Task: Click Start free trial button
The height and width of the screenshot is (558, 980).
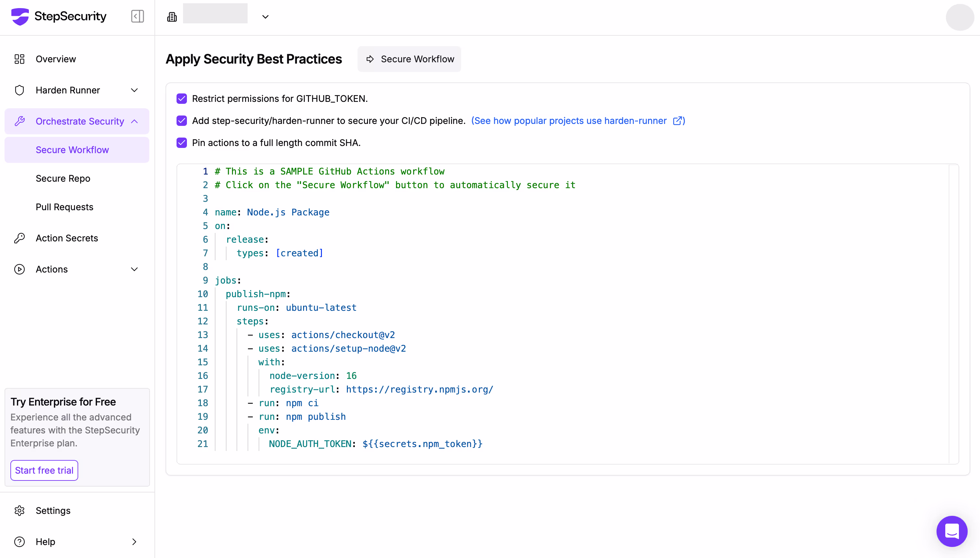Action: coord(44,470)
